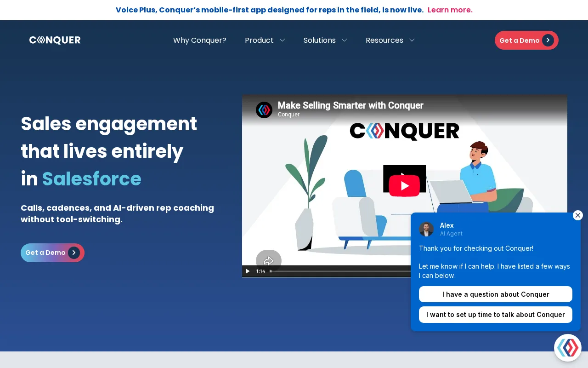The height and width of the screenshot is (368, 588).
Task: Click the gradient Get a Demo button in hero
Action: 52,253
